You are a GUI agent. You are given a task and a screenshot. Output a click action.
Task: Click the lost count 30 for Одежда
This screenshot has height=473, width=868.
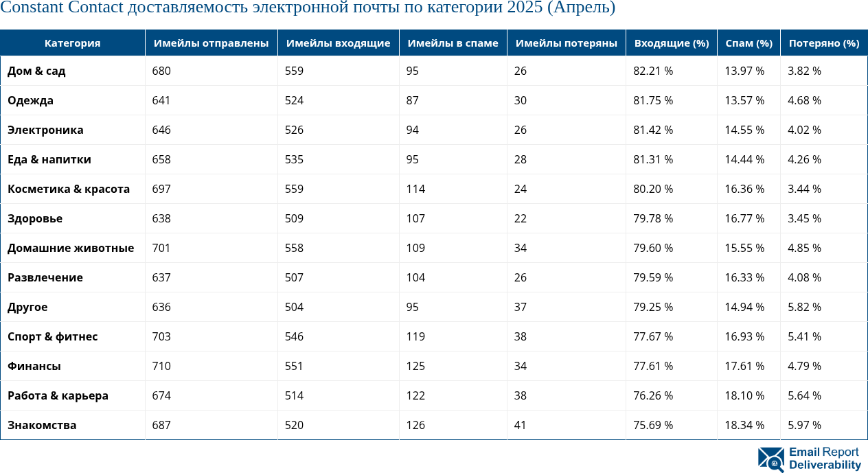pos(521,100)
